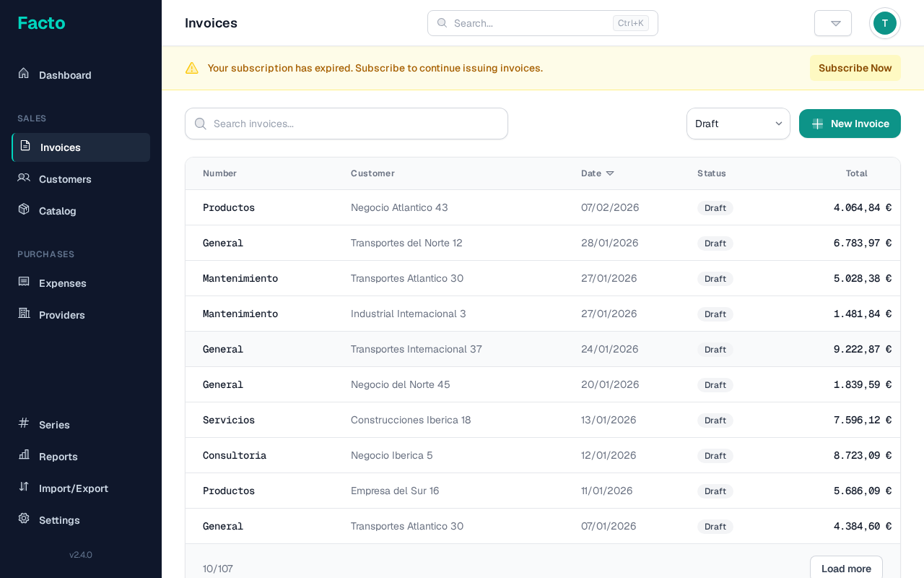924x578 pixels.
Task: Sort table by Date column arrow
Action: click(610, 173)
